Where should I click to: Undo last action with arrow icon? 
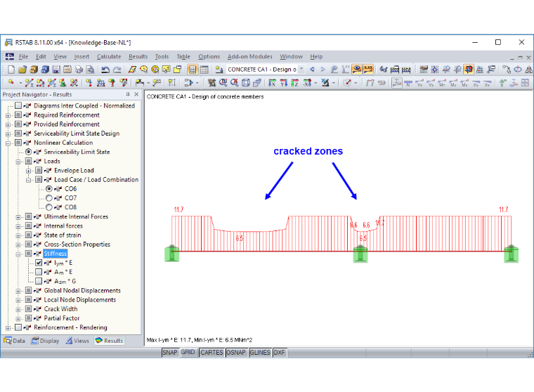[105, 70]
